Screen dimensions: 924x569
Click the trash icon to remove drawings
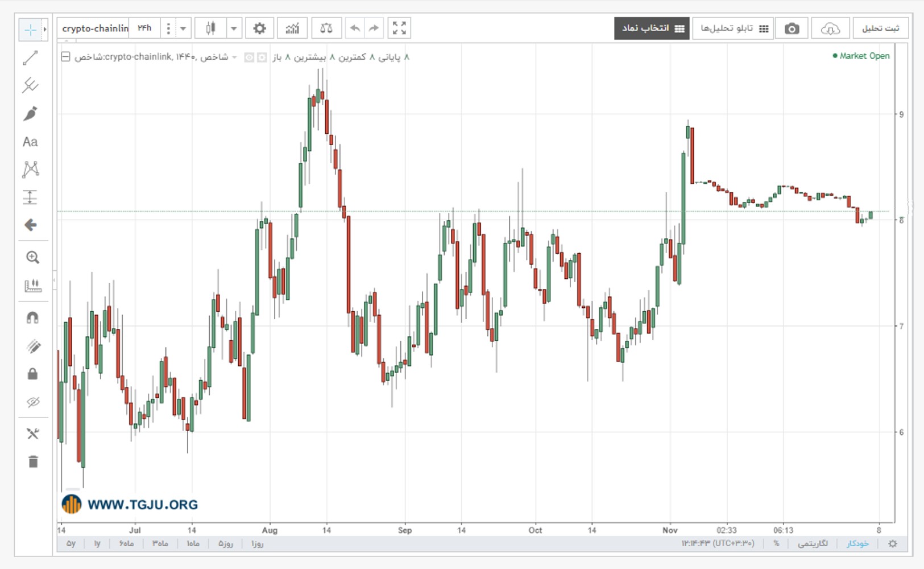click(33, 461)
